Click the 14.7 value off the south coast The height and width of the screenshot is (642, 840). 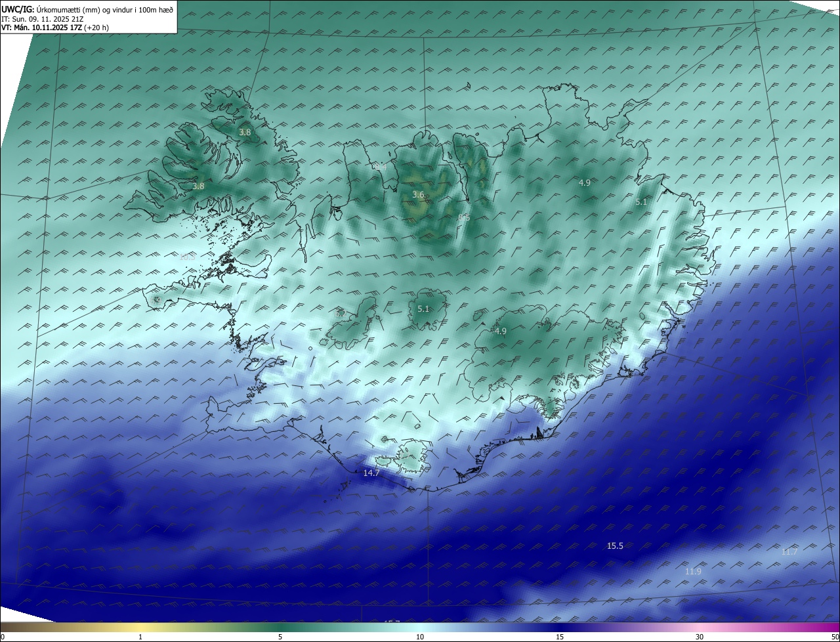tap(371, 473)
